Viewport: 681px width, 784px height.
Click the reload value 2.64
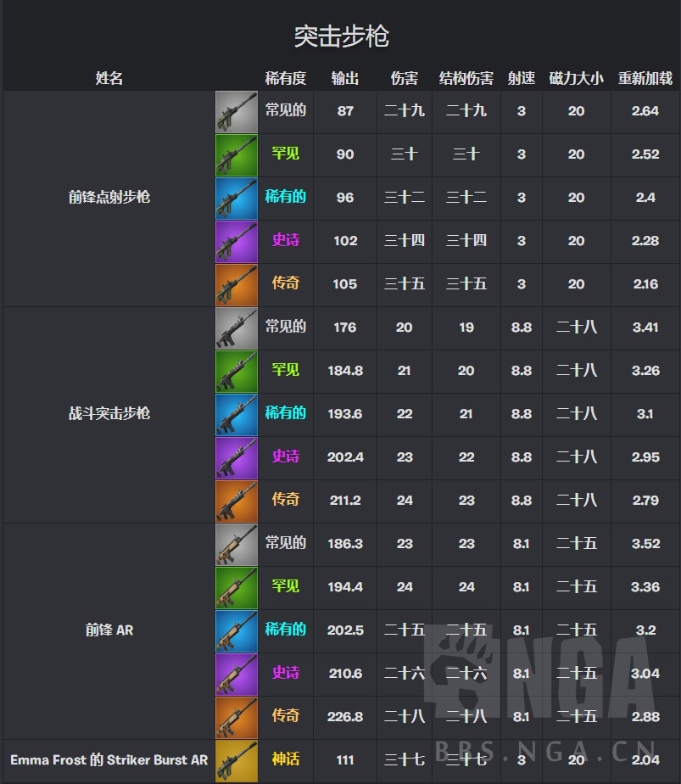point(645,111)
